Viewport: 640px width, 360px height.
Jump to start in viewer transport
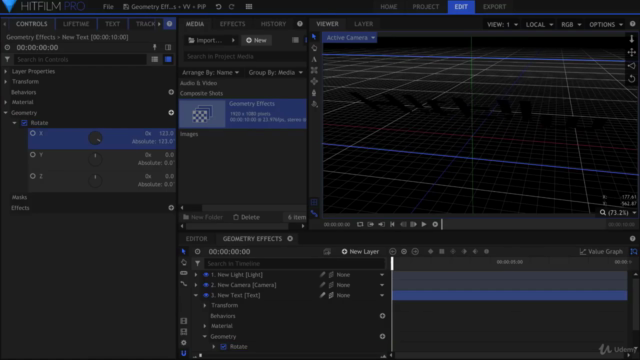tap(392, 224)
